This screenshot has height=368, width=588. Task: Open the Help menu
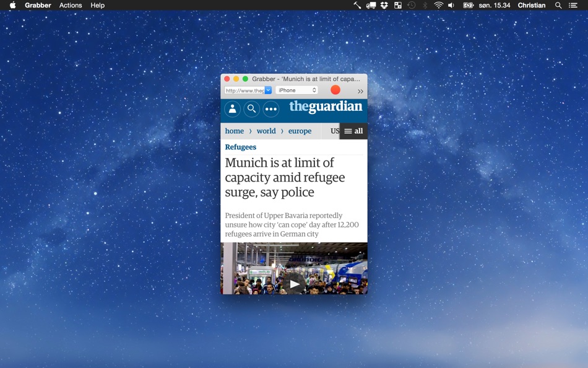point(98,5)
